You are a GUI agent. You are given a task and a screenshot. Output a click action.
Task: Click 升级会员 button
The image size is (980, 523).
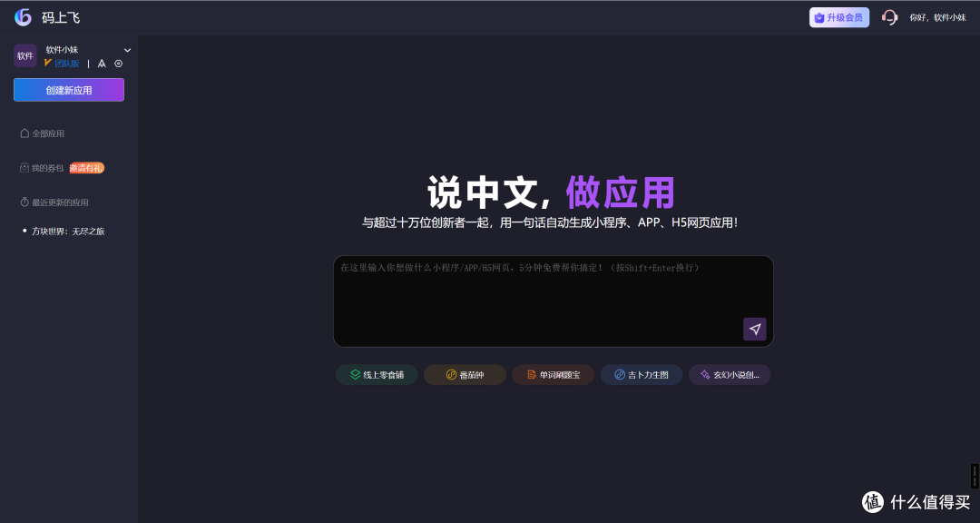(x=838, y=17)
